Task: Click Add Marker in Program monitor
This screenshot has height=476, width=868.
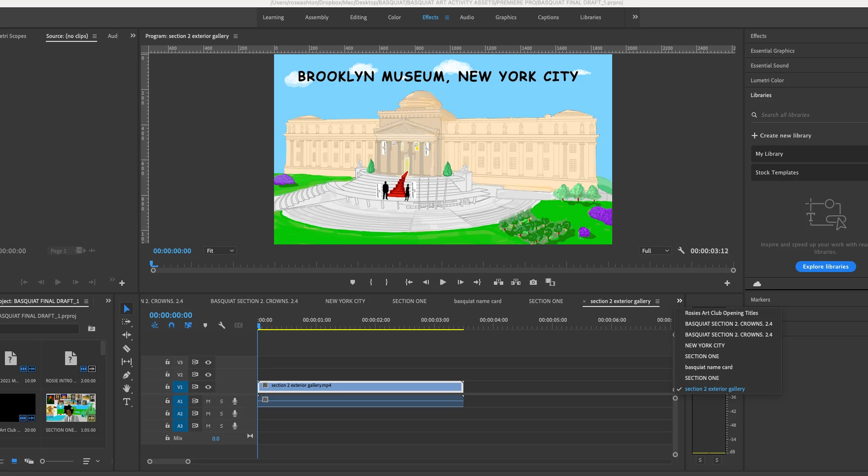Action: (x=352, y=282)
